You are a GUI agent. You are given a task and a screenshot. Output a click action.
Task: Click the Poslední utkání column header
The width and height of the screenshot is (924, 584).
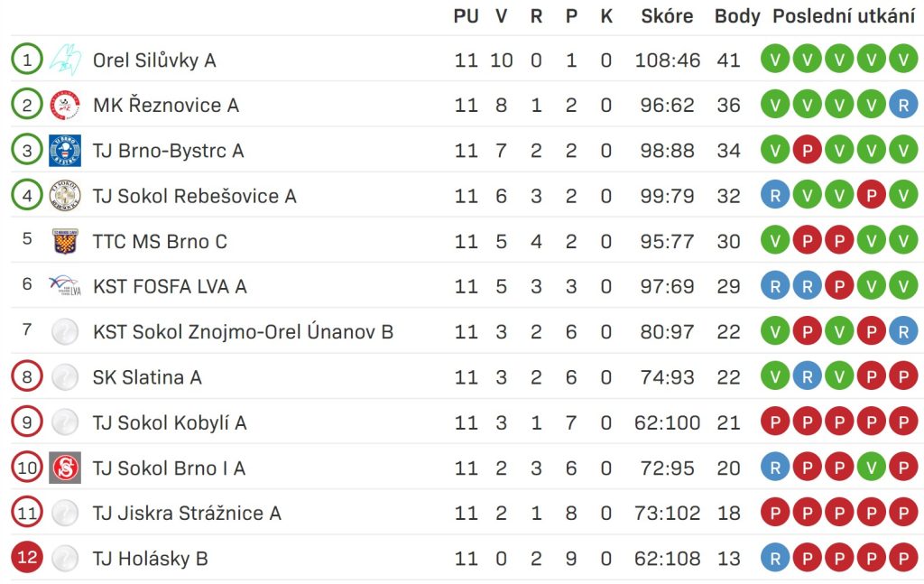pos(844,16)
